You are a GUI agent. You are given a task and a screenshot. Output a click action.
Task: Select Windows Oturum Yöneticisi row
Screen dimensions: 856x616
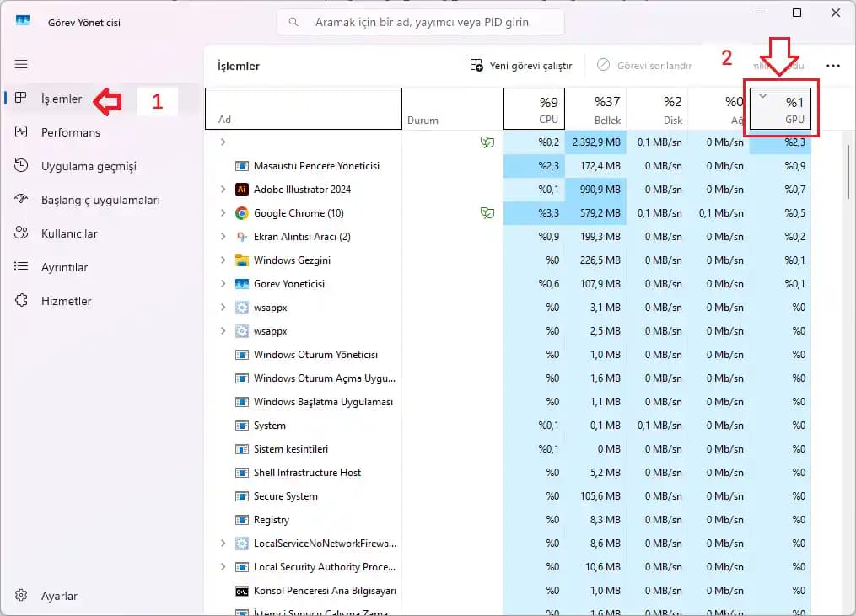click(x=508, y=355)
